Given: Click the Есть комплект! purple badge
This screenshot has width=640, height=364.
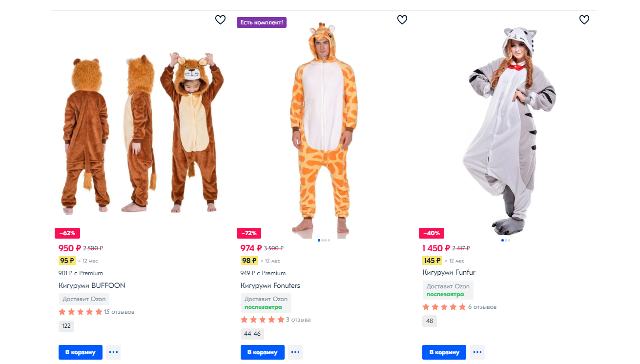Looking at the screenshot, I should 262,22.
